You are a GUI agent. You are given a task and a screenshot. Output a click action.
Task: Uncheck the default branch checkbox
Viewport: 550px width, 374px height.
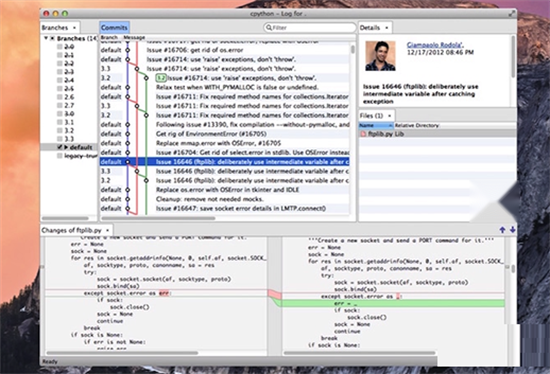click(60, 147)
